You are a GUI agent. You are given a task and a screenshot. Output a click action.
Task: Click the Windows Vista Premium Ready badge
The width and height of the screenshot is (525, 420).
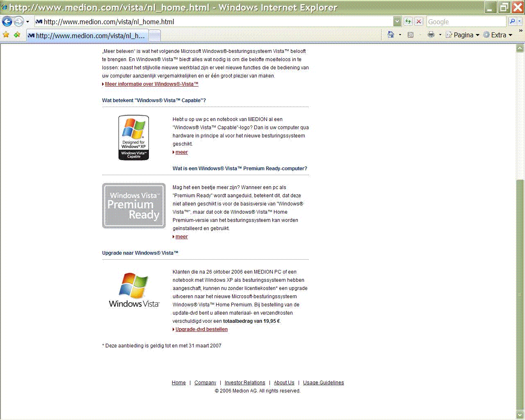click(134, 205)
